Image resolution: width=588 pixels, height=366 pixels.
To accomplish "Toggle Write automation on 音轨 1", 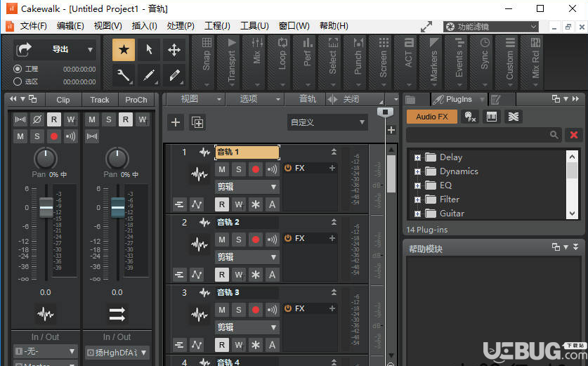I will tap(238, 204).
